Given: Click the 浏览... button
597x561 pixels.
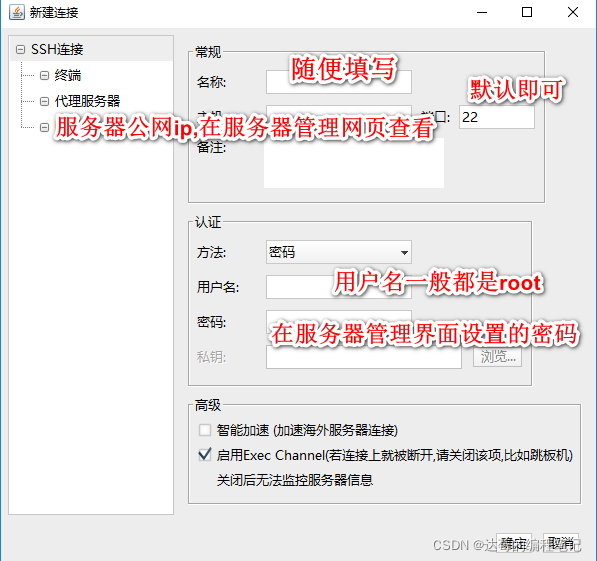Looking at the screenshot, I should (497, 356).
